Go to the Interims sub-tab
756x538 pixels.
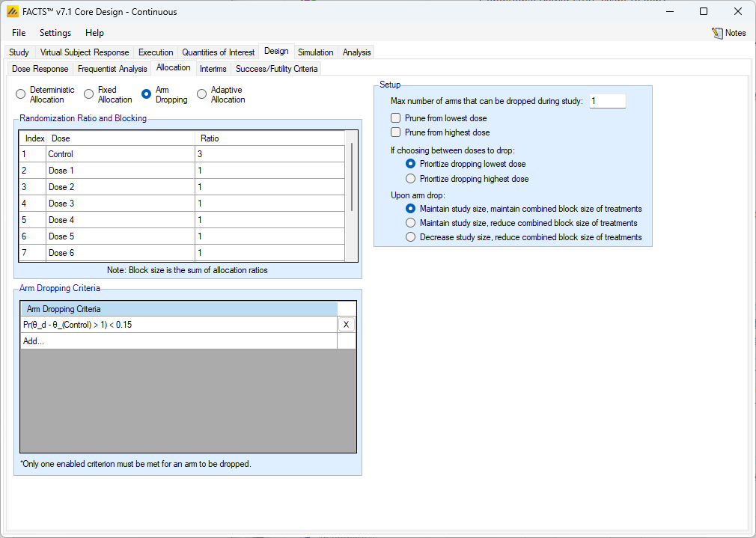(213, 69)
